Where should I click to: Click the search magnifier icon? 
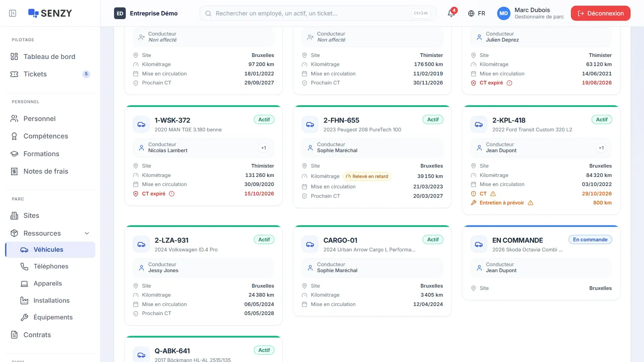click(x=208, y=13)
